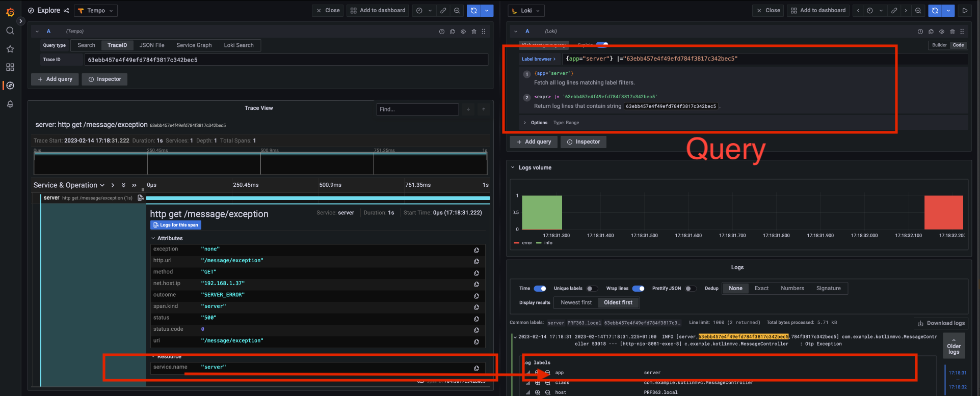Click the Loki query expression field
The width and height of the screenshot is (980, 396).
(764, 59)
